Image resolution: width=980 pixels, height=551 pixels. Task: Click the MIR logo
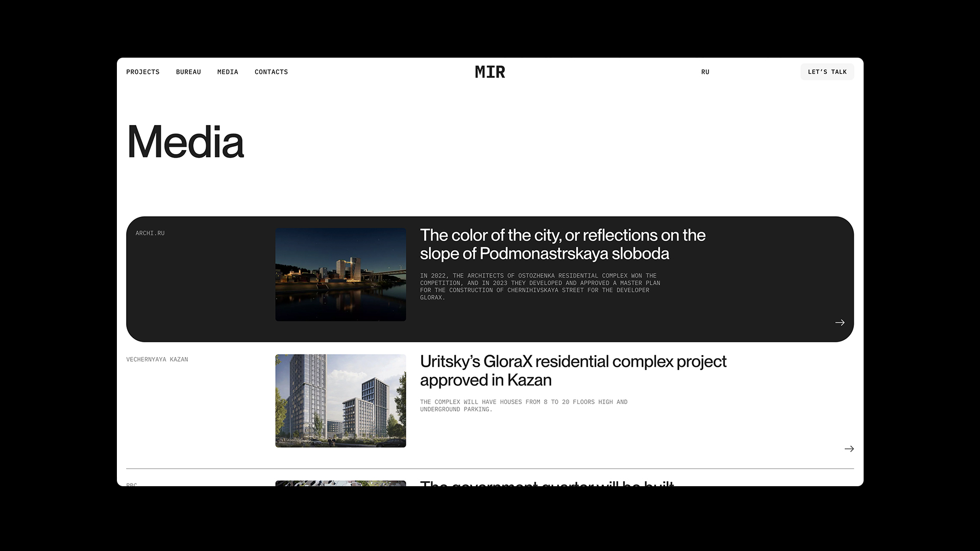pos(490,72)
